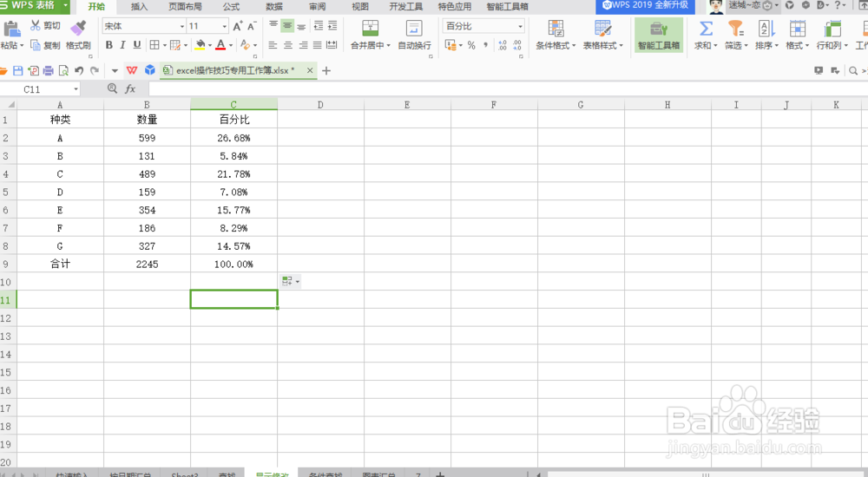Increase font size with A+ icon

pyautogui.click(x=238, y=26)
